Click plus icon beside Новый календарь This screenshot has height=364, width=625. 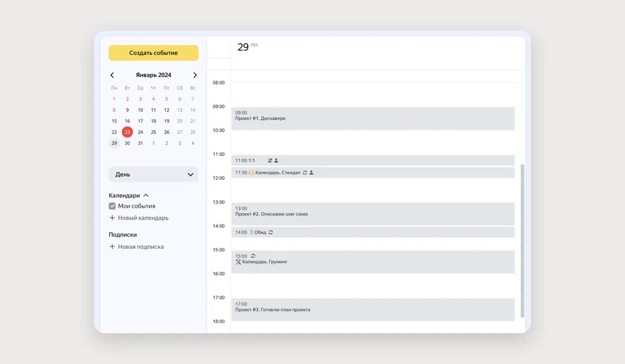[112, 218]
